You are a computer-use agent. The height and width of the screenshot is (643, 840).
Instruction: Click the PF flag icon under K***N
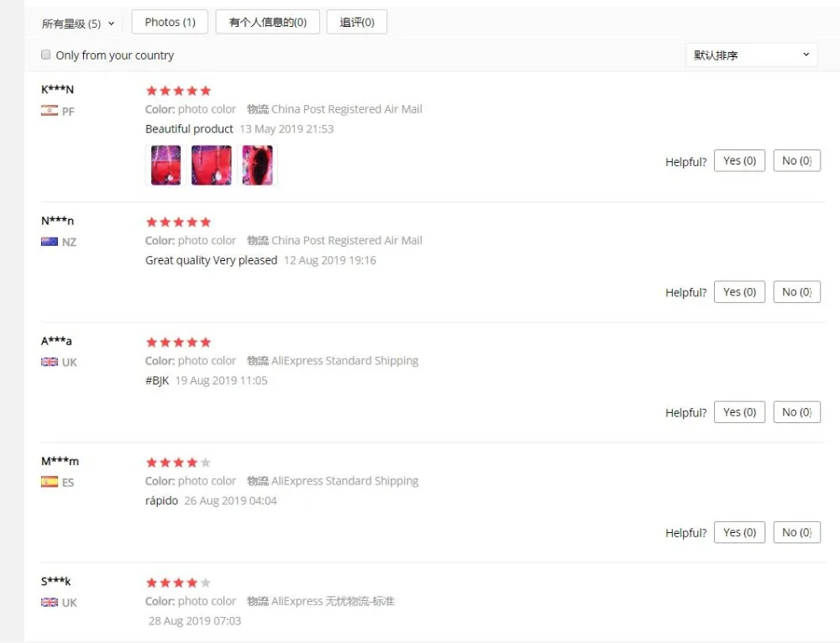click(x=50, y=111)
